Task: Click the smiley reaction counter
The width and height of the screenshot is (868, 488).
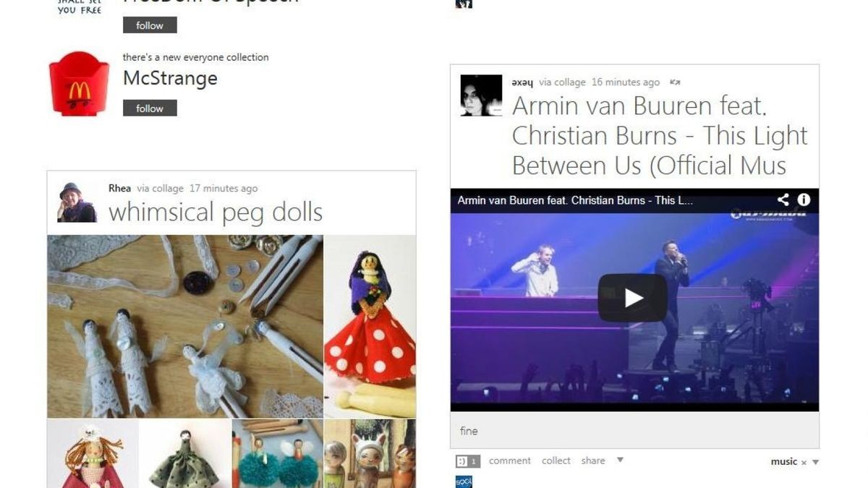Action: click(467, 461)
